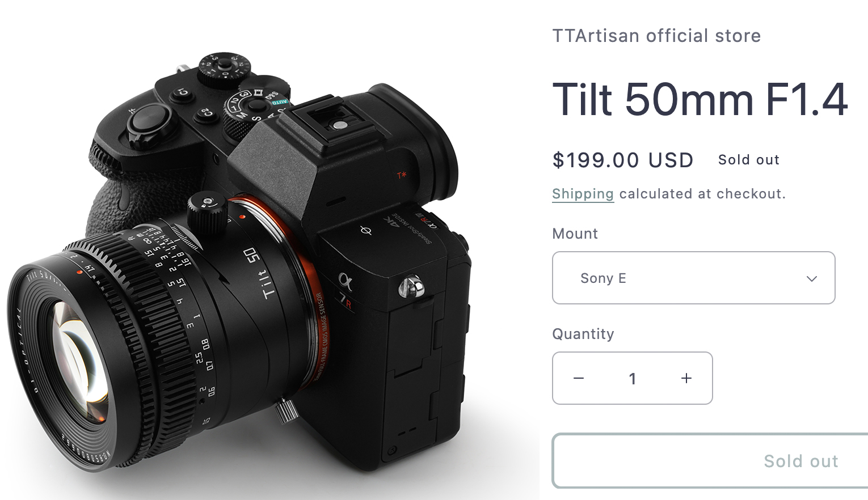Click the Sold out badge beside price
This screenshot has width=868, height=500.
(x=749, y=160)
